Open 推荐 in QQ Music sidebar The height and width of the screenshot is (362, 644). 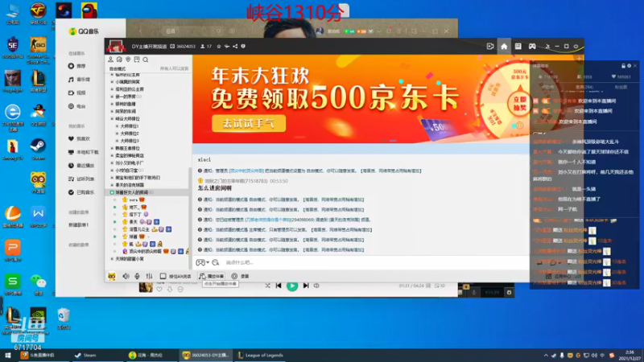(x=76, y=66)
